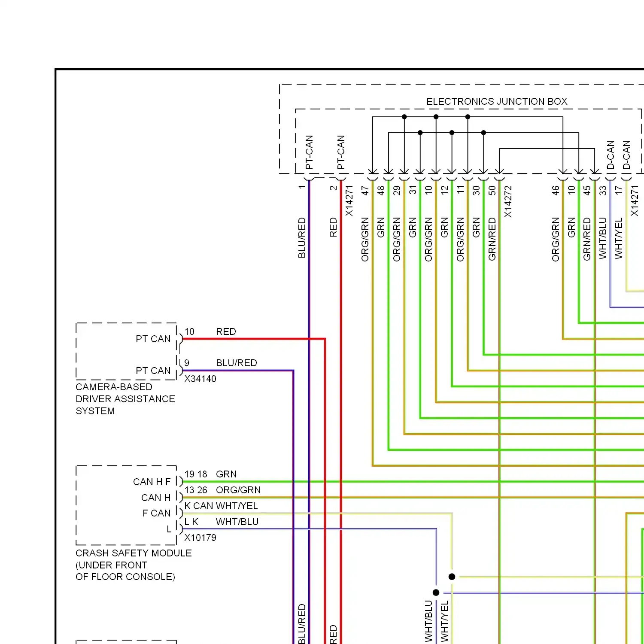The height and width of the screenshot is (644, 644).
Task: Click junction box pin number 50
Action: [x=492, y=190]
